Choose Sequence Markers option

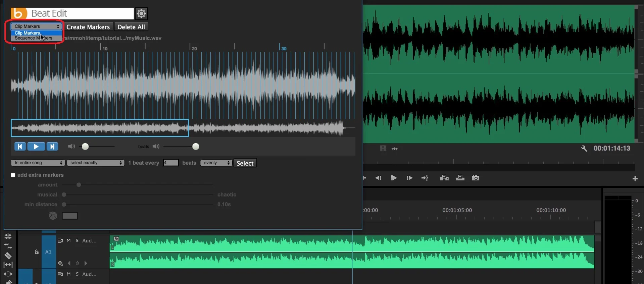(x=37, y=38)
